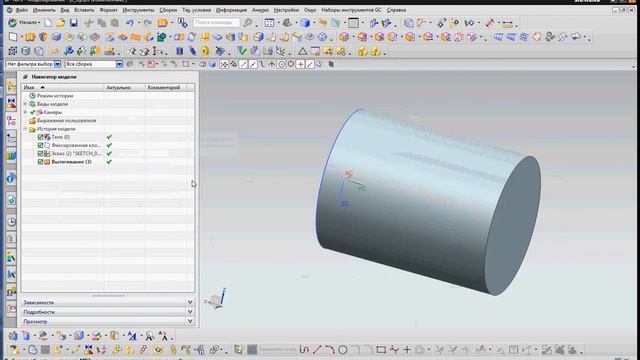Image resolution: width=640 pixels, height=360 pixels.
Task: Uncheck the Вытягивание (3) checkbox
Action: coord(40,162)
